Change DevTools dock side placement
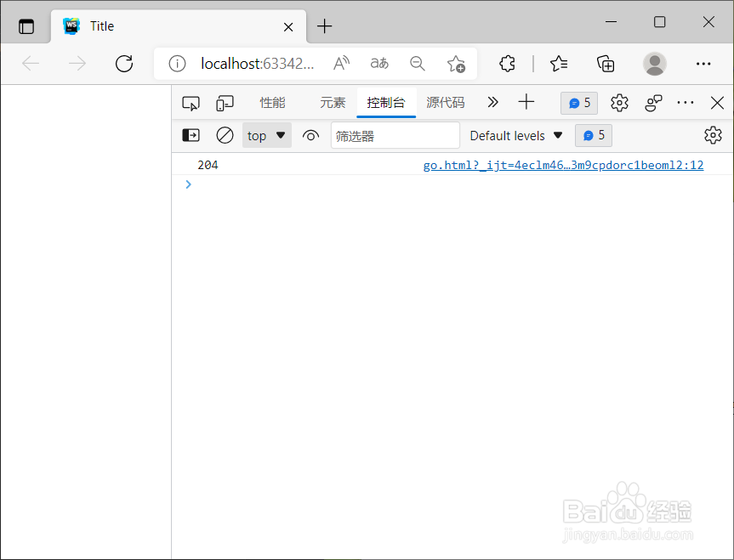 pyautogui.click(x=686, y=103)
